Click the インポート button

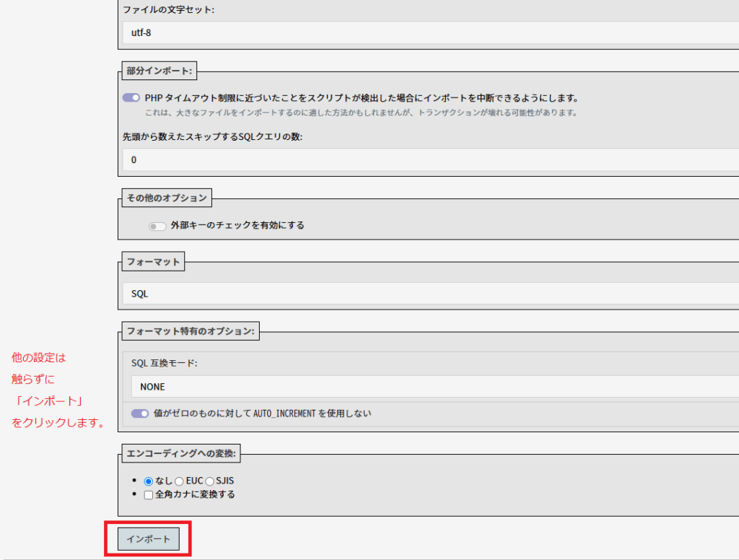(x=149, y=539)
